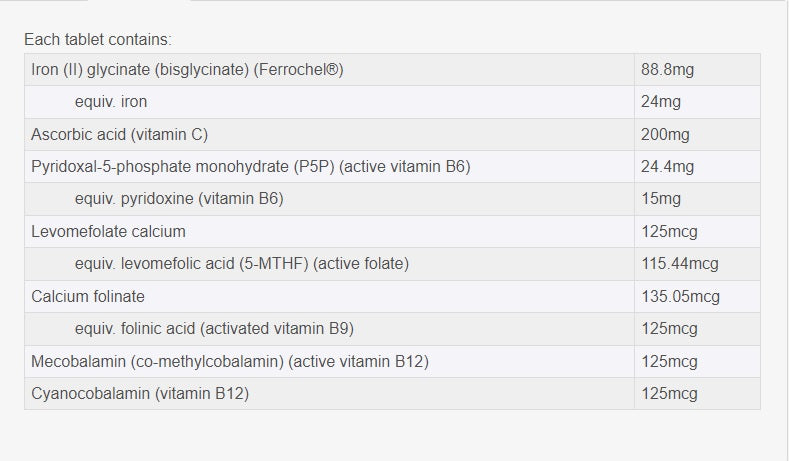
Task: Click the 115.44mcg amount cell
Action: pyautogui.click(x=679, y=264)
